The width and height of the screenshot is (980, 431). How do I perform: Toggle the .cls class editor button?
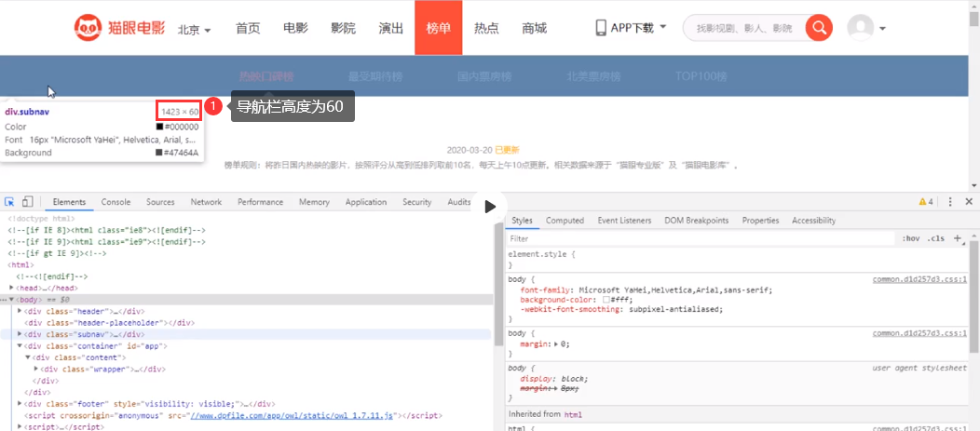click(935, 238)
